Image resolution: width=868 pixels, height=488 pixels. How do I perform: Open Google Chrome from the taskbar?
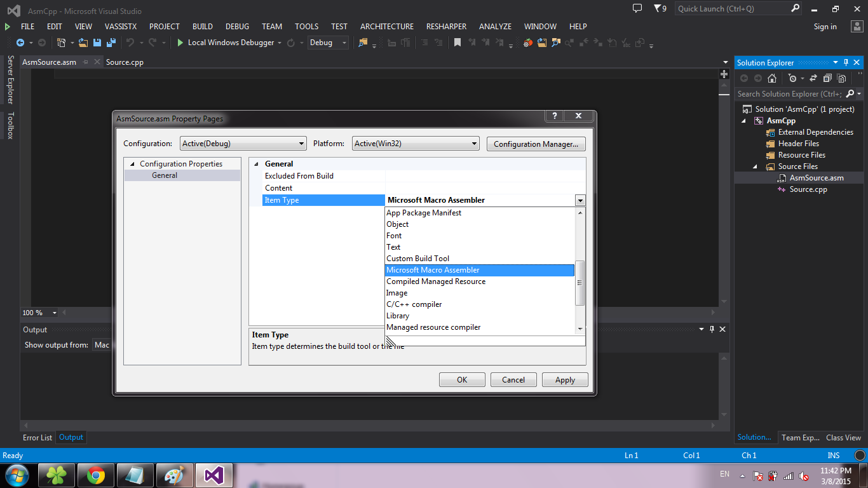pyautogui.click(x=96, y=475)
